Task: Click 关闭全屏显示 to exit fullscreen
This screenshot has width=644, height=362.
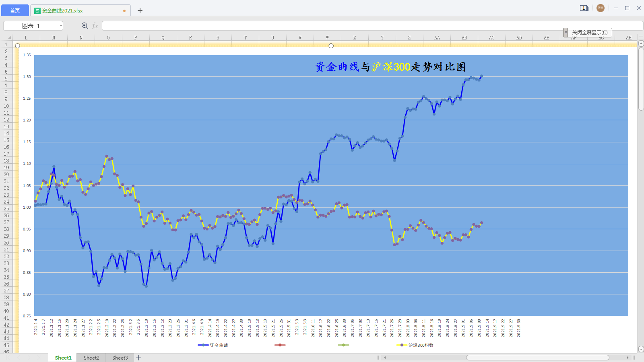Action: point(590,33)
